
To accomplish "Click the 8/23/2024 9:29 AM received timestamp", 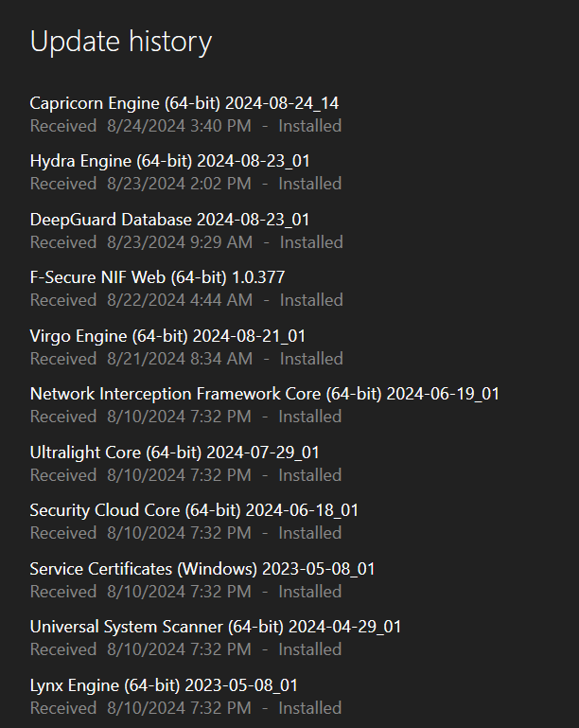I will point(180,242).
